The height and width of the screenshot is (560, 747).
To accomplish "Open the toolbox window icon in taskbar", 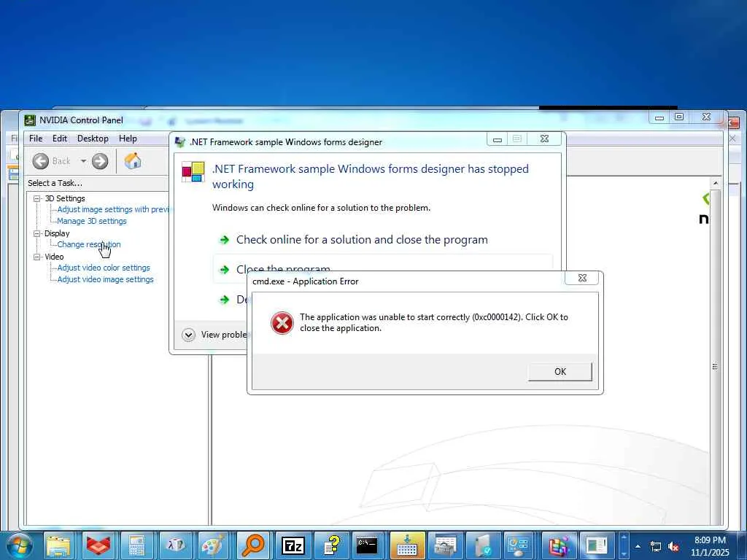I will coord(446,545).
